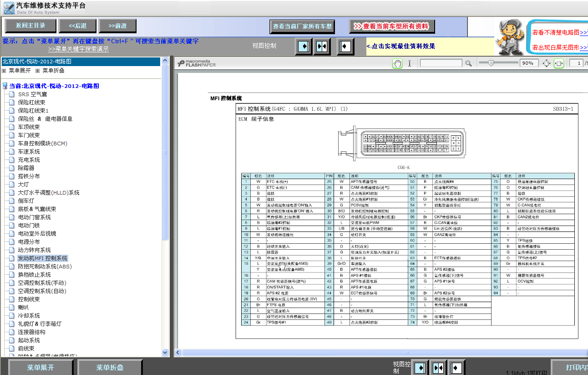Click 查看当前车型所有资料 button
This screenshot has width=588, height=375.
392,26
